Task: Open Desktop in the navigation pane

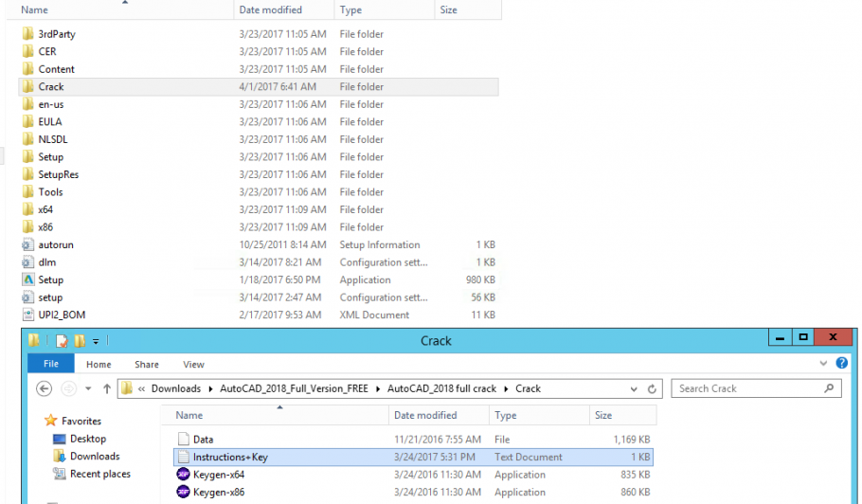Action: click(87, 439)
